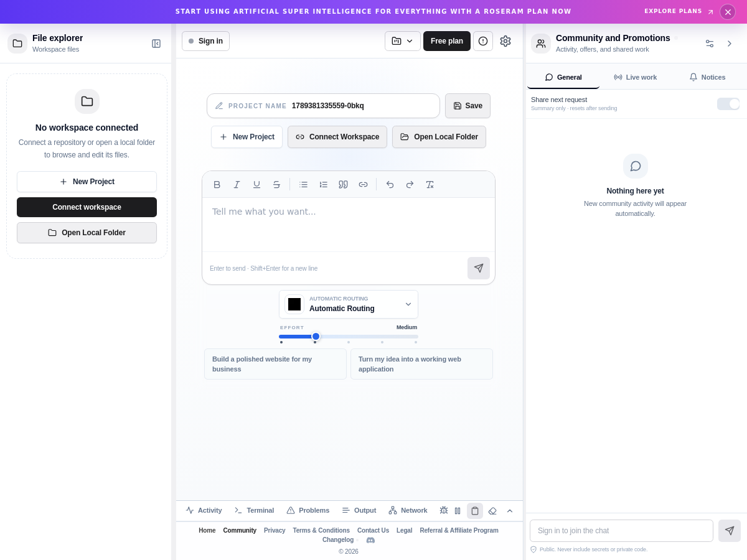This screenshot has width=747, height=560.
Task: Choose 'Build a polished website' suggestion
Action: pos(275,364)
